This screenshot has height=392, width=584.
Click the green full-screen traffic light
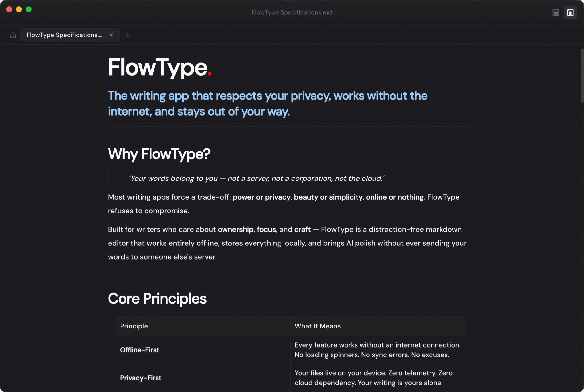coord(29,9)
